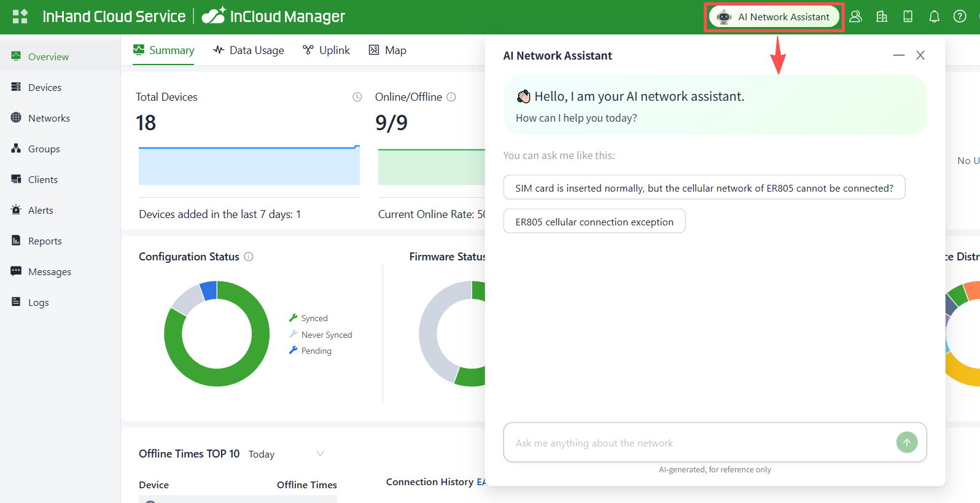Select the ER805 cellular connection exception suggestion
Screen dimensions: 980x503
(x=594, y=222)
